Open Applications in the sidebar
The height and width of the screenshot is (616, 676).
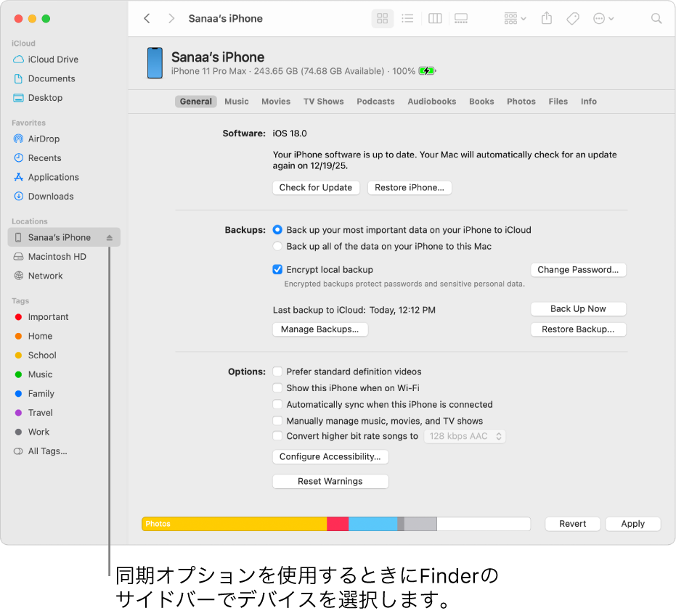point(46,177)
